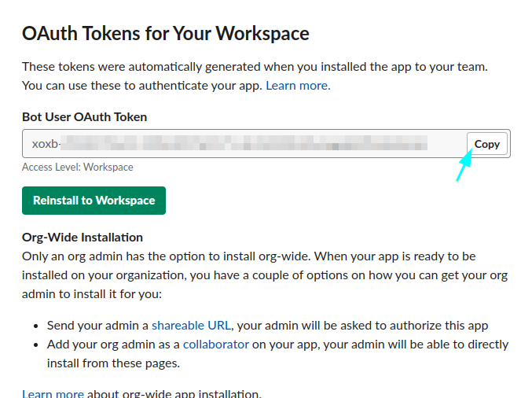Open the Learn more link after 'authenticate your app'
Screen dimensions: 532x398
point(298,85)
